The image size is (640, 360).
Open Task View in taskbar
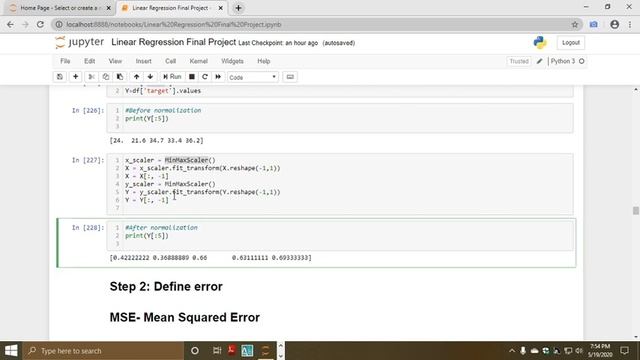217,351
